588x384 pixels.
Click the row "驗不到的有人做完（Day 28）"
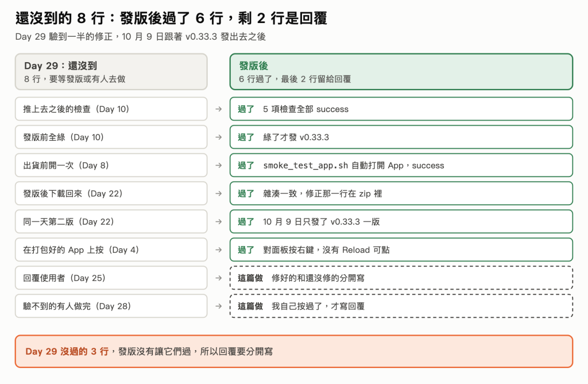[x=111, y=306]
